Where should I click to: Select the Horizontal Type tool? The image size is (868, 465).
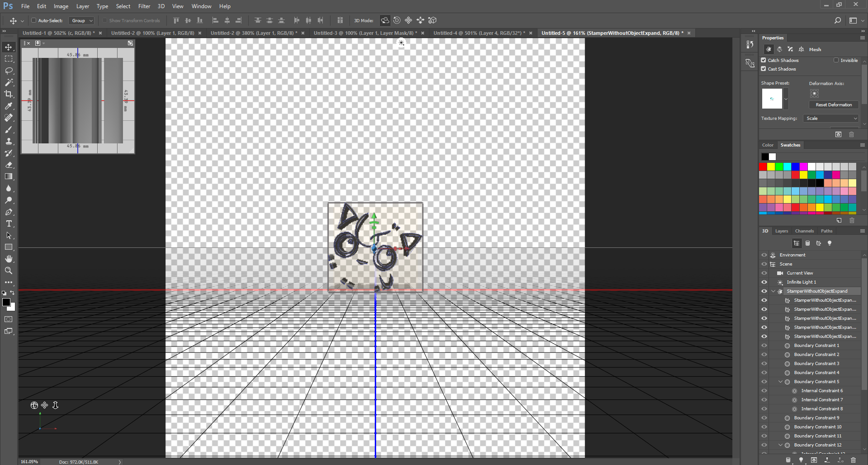point(8,223)
